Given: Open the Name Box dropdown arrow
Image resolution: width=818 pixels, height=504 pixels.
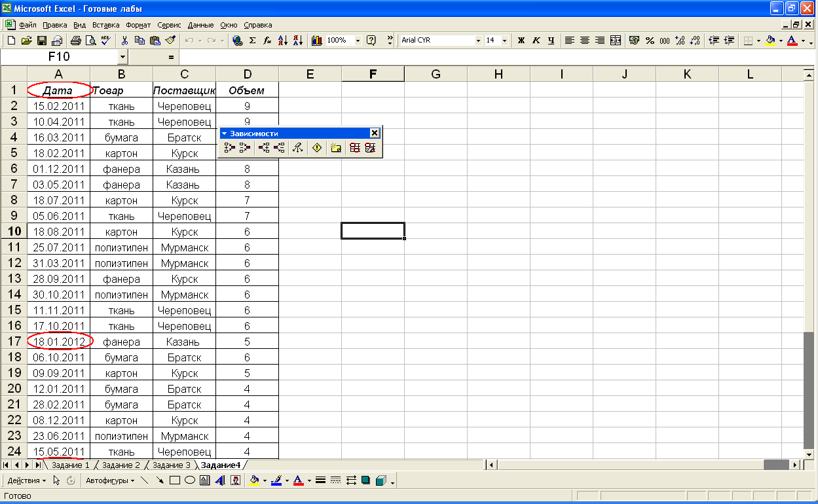Looking at the screenshot, I should pyautogui.click(x=122, y=57).
